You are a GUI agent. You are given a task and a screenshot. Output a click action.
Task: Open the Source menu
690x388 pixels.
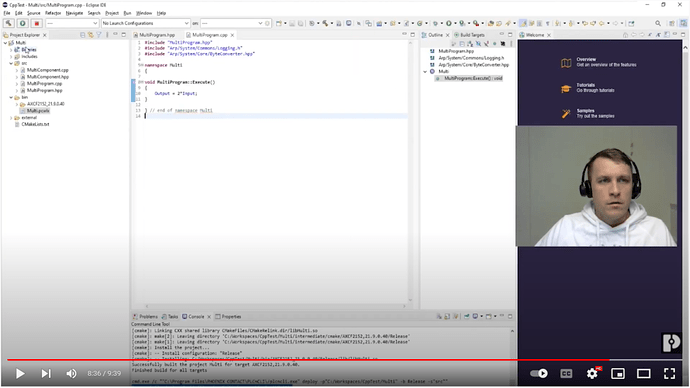(x=33, y=13)
